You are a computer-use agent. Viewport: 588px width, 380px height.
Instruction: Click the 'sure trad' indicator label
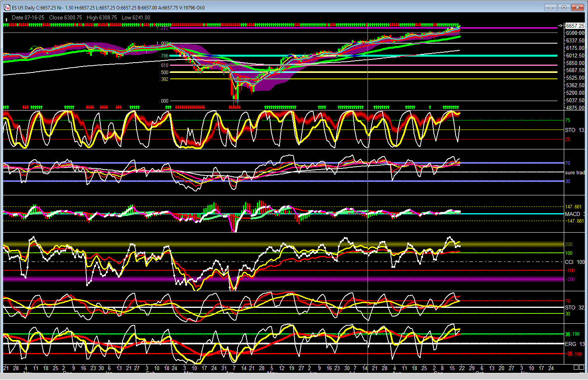coord(575,172)
